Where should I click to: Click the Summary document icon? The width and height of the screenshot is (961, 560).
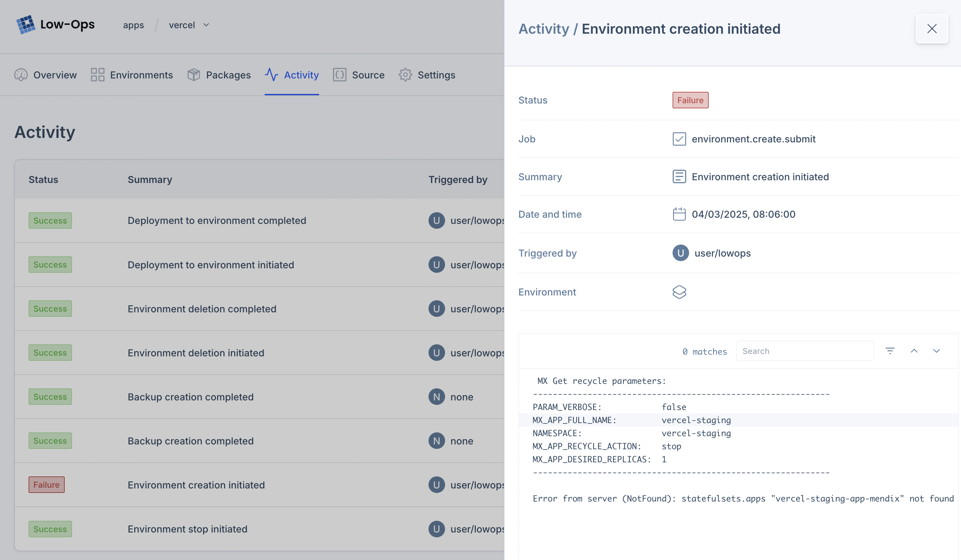click(679, 176)
